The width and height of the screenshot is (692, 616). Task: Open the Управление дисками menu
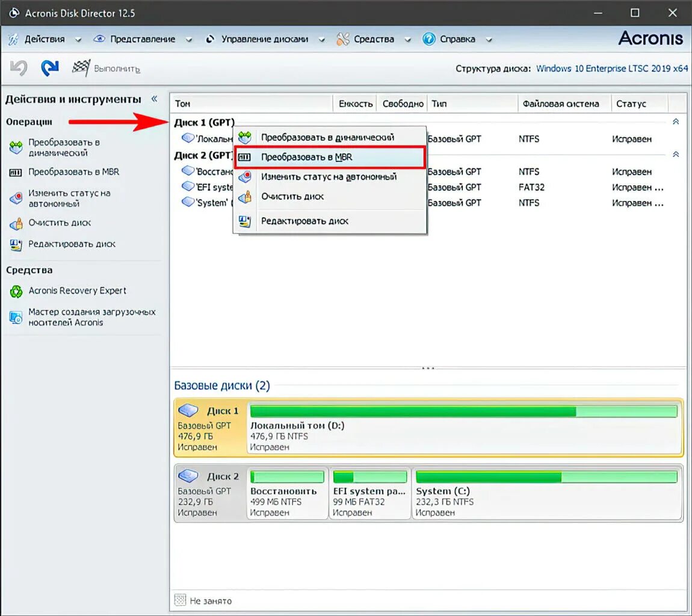pos(265,39)
